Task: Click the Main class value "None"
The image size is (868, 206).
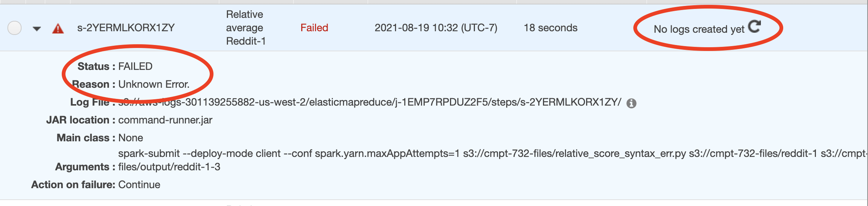Action: pyautogui.click(x=131, y=138)
